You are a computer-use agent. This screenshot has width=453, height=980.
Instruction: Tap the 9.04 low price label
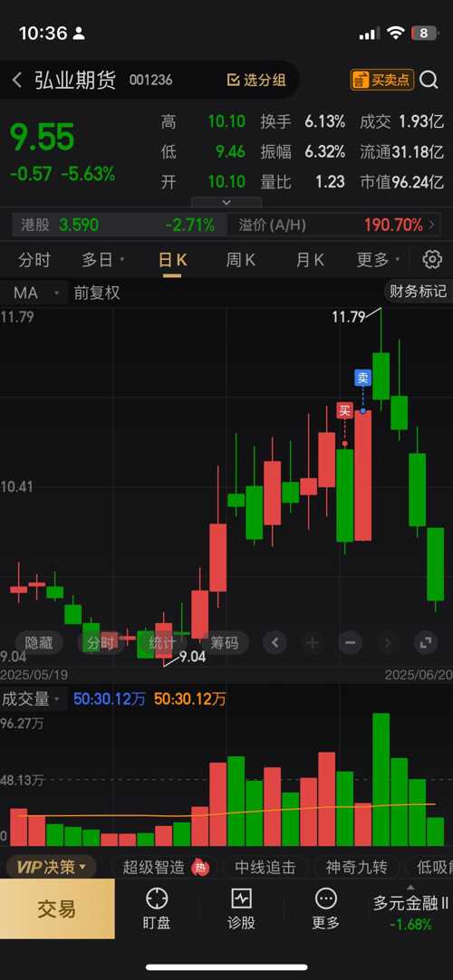pos(192,657)
